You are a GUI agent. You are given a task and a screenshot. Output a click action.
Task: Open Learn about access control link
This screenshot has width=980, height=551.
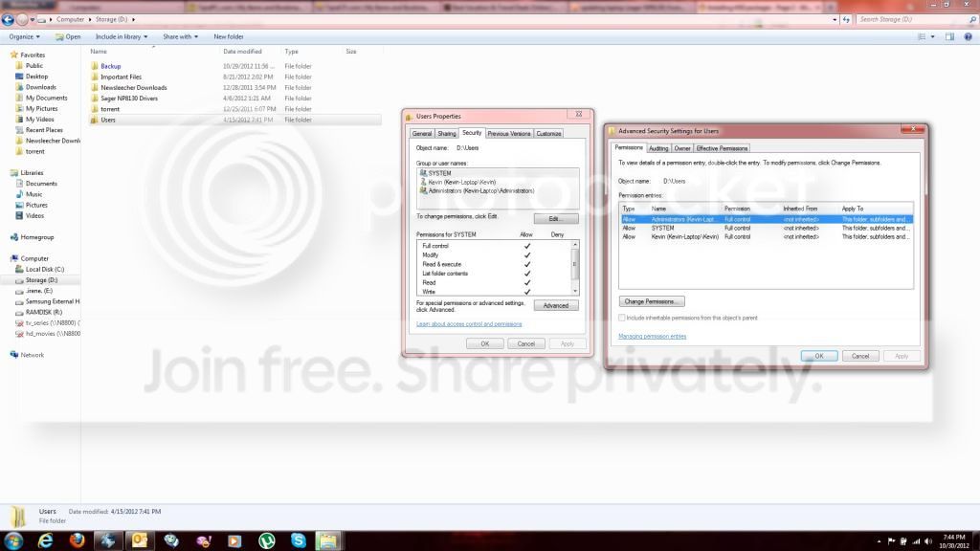(469, 324)
